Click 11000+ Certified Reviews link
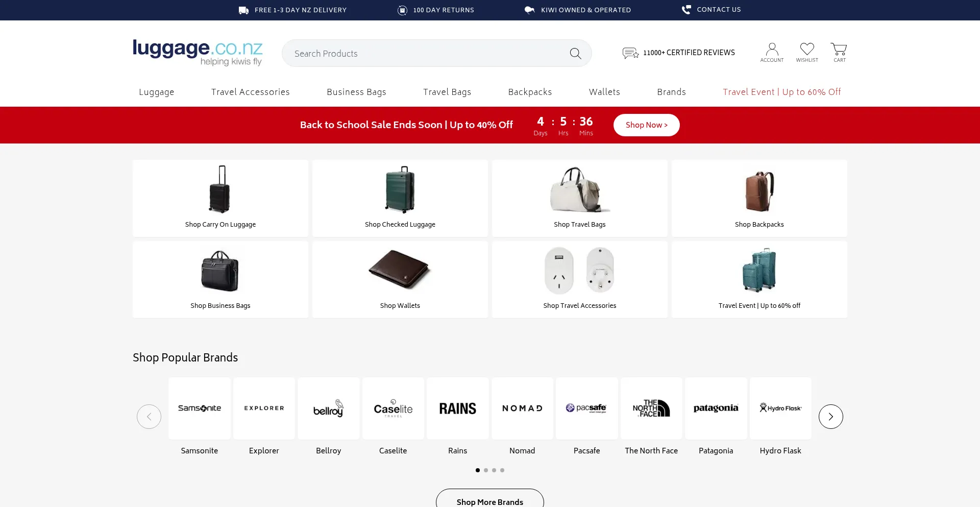 pyautogui.click(x=689, y=53)
